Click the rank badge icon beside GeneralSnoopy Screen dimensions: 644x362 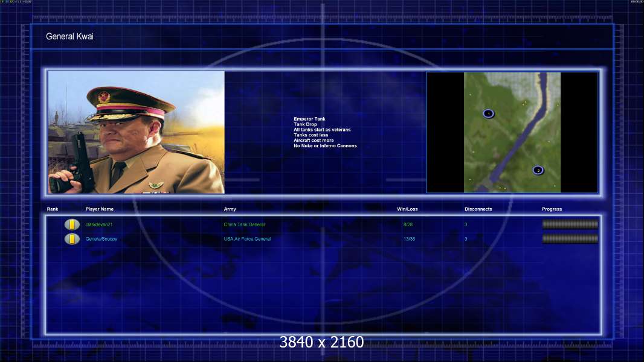[x=72, y=238]
